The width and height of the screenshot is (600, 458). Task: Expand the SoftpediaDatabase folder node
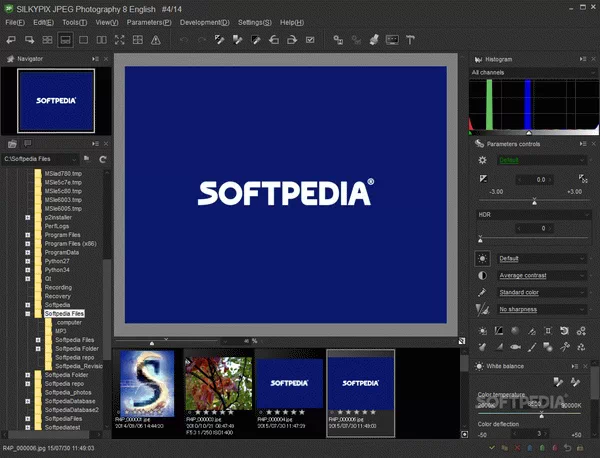pyautogui.click(x=28, y=401)
